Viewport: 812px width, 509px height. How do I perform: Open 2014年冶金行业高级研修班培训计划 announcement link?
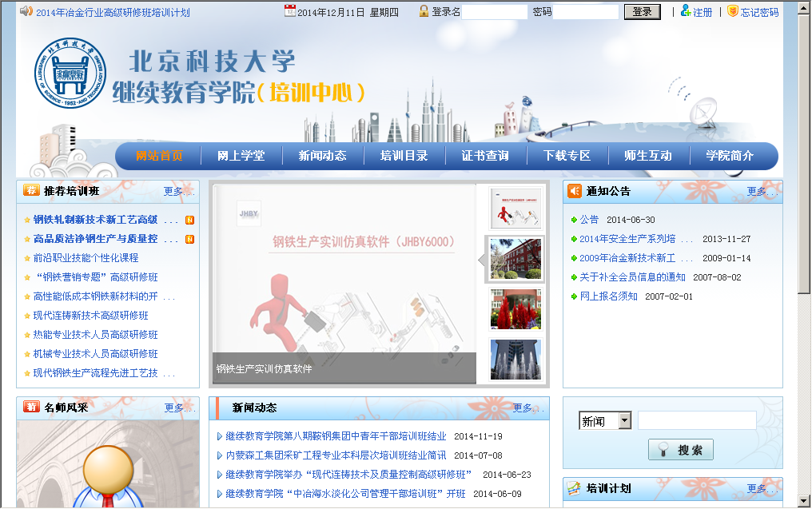[113, 13]
